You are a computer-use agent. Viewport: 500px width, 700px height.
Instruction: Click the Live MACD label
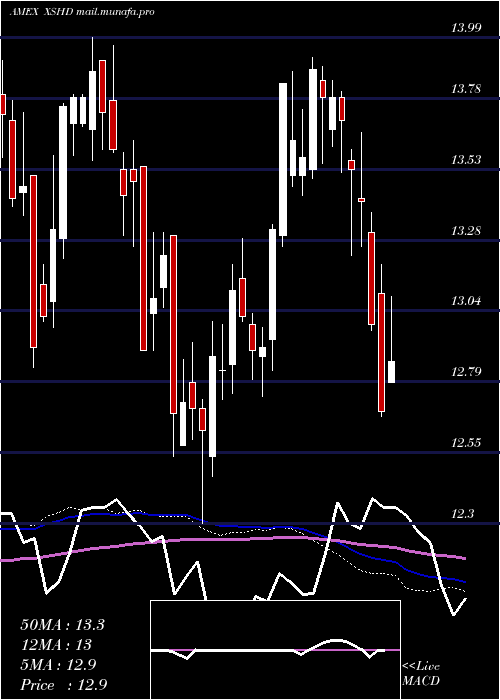[421, 673]
